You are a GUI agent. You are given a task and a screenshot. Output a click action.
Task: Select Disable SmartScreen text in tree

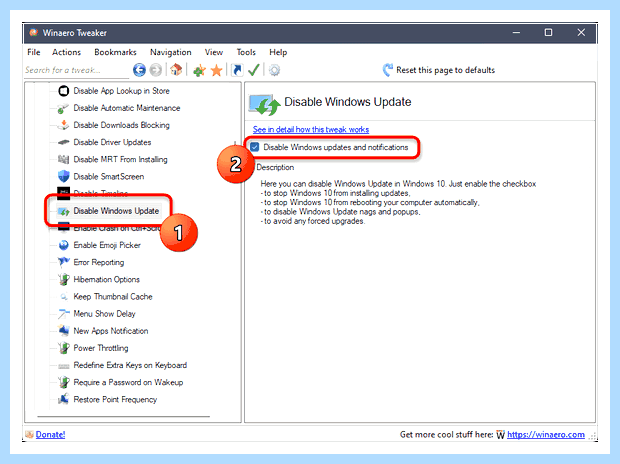(109, 176)
